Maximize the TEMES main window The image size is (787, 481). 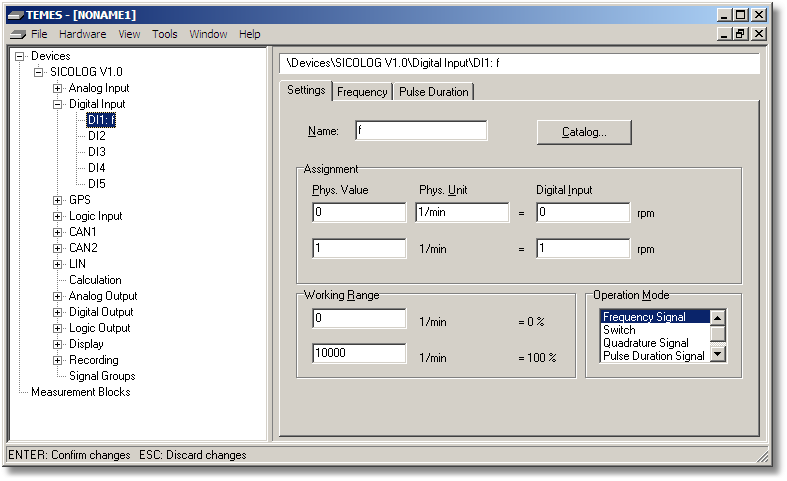coord(740,15)
